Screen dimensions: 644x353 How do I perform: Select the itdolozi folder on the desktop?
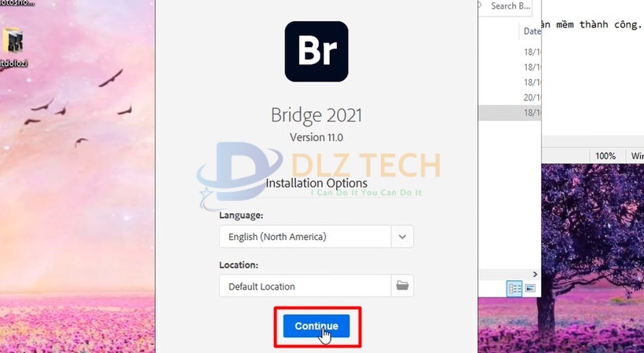point(13,47)
